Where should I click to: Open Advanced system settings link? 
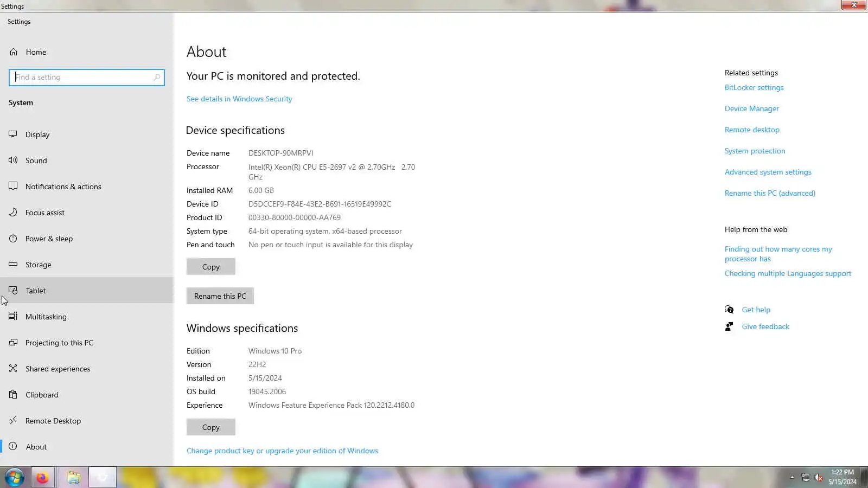(768, 172)
